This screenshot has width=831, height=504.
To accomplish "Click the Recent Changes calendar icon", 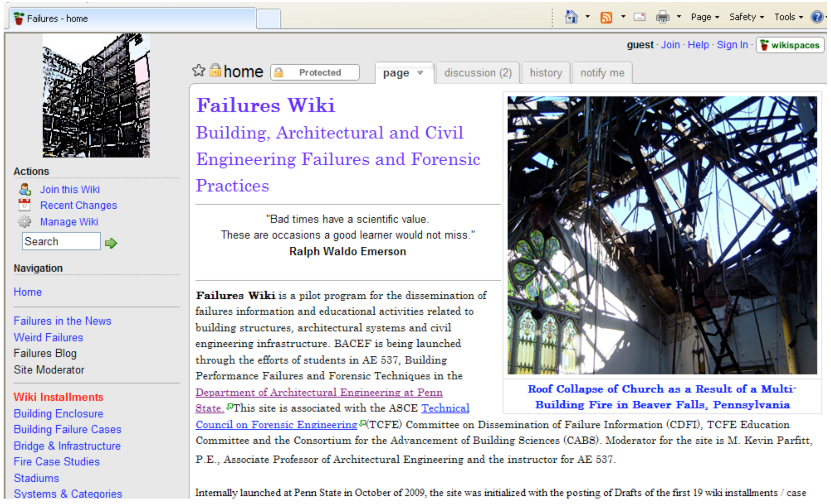I will click(25, 205).
